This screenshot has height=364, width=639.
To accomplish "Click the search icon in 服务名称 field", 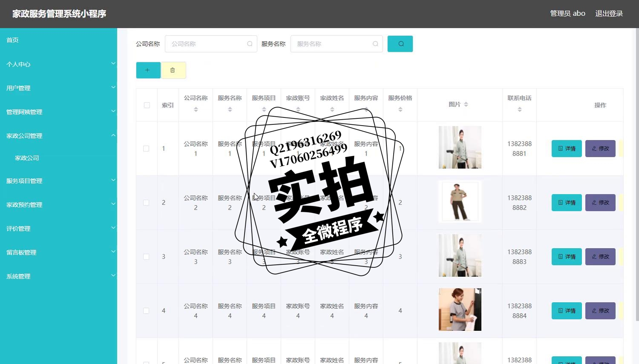I will click(375, 44).
